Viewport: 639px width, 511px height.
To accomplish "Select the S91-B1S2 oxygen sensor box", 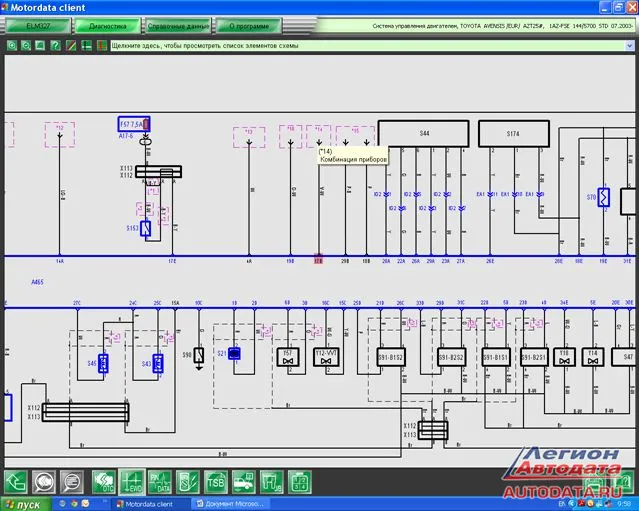I will click(x=391, y=357).
